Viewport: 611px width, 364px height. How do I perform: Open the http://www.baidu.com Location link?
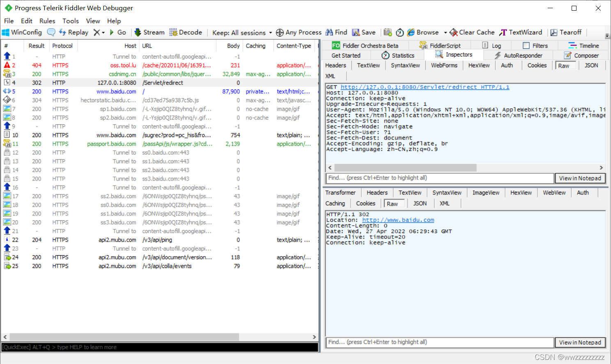pos(398,220)
